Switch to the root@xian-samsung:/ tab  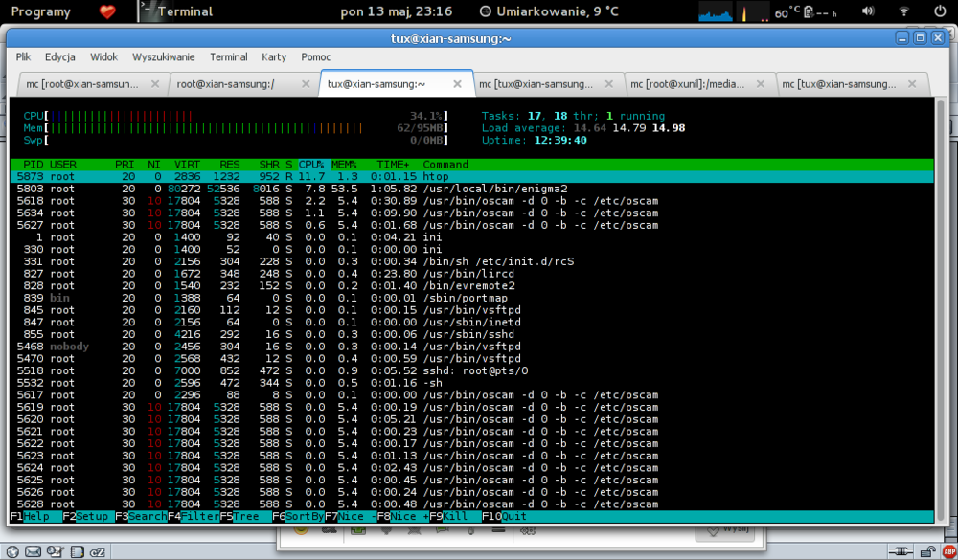click(x=226, y=84)
